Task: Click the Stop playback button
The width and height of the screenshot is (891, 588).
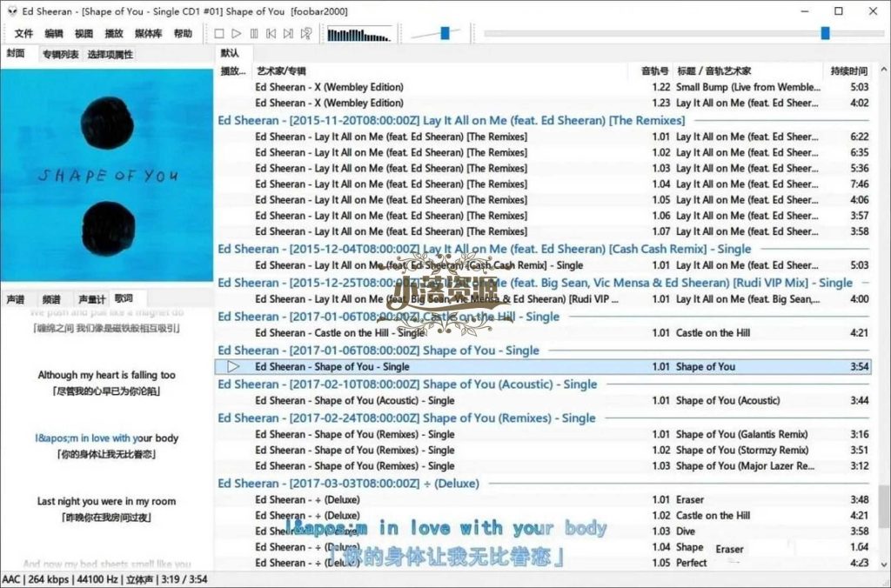Action: [x=219, y=34]
